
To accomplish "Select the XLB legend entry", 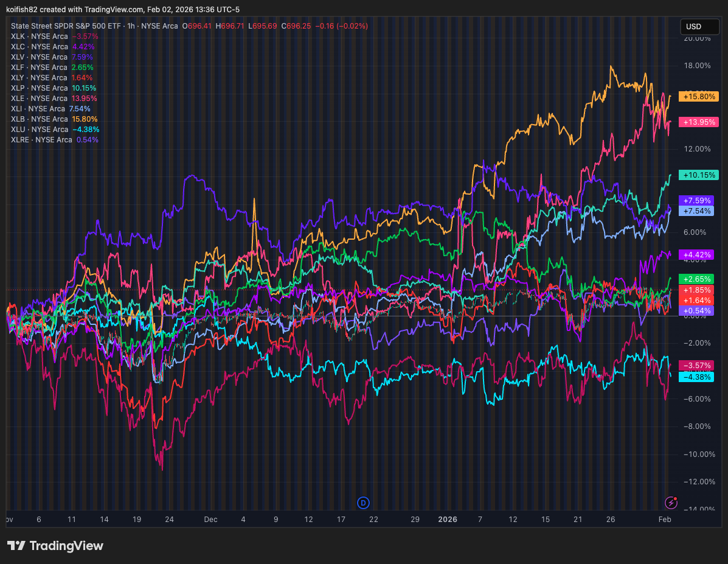I will coord(54,119).
